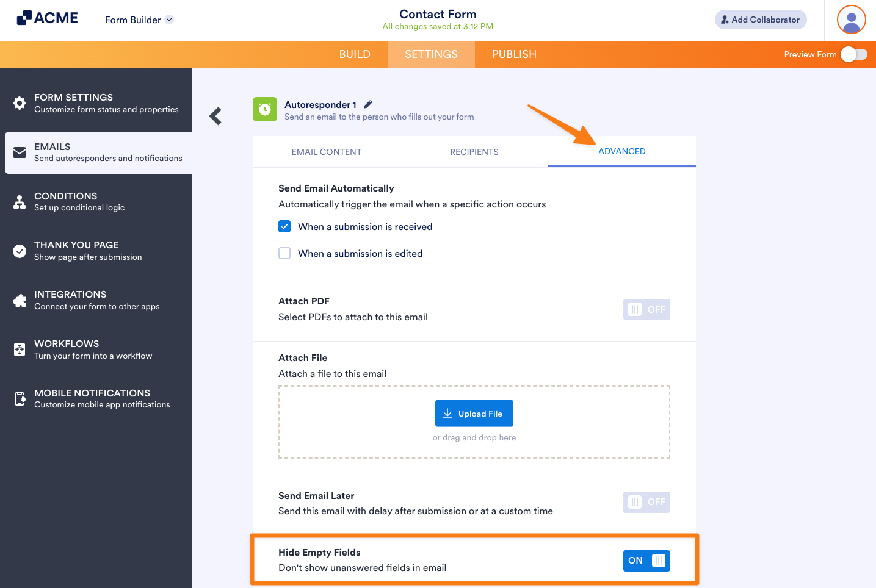This screenshot has width=876, height=588.
Task: Uncheck 'When a submission is received'
Action: click(x=284, y=226)
